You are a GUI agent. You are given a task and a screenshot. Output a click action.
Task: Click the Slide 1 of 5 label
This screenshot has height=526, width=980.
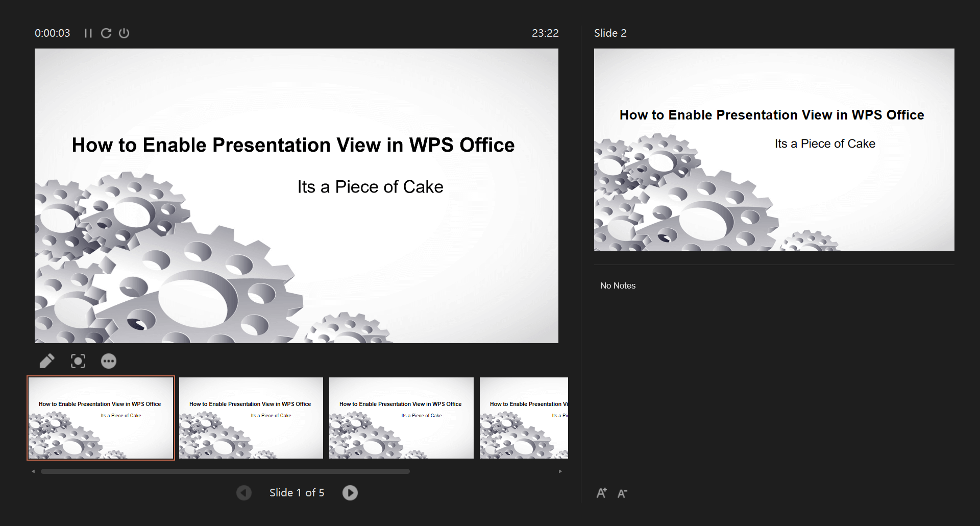point(297,492)
